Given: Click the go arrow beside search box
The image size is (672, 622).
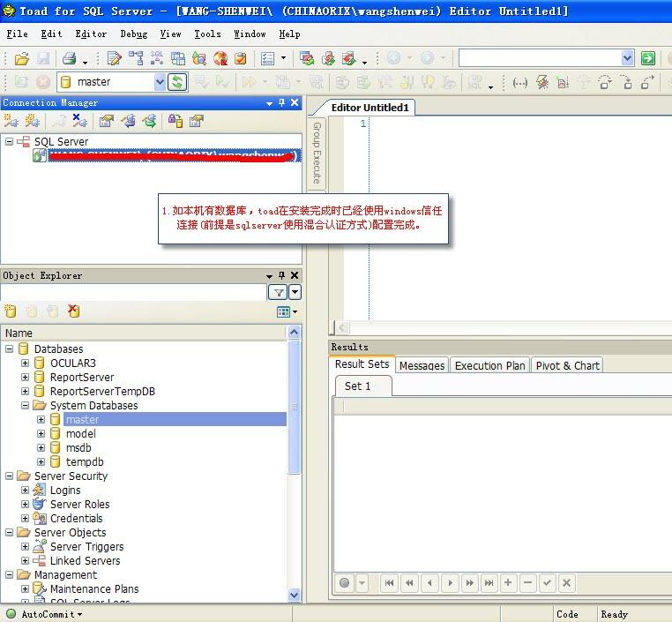Looking at the screenshot, I should tap(647, 58).
